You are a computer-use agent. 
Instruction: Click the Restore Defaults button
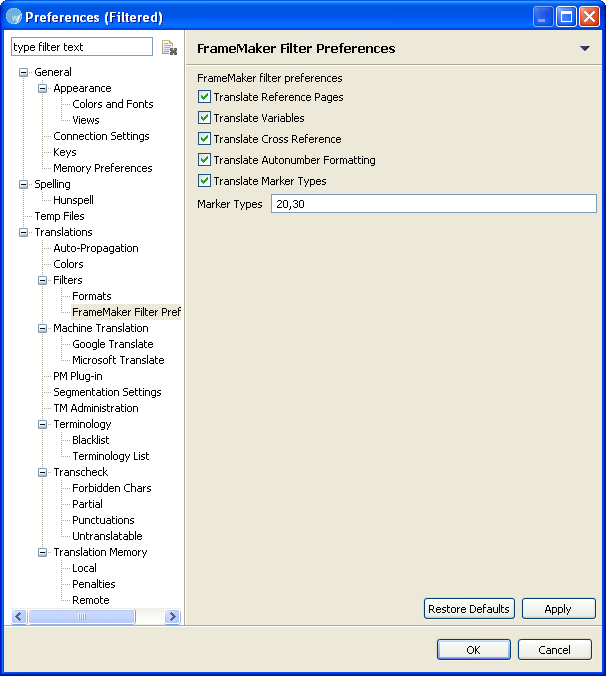click(x=469, y=609)
